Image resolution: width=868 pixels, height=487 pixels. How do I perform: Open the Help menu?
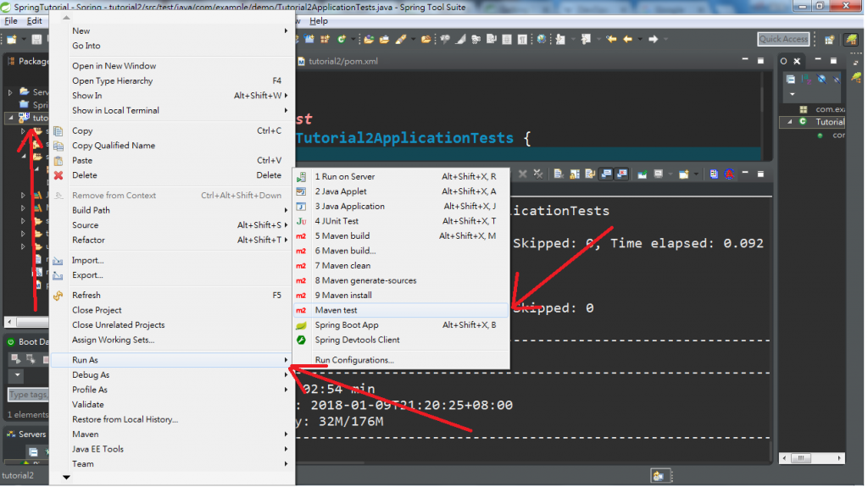(319, 21)
